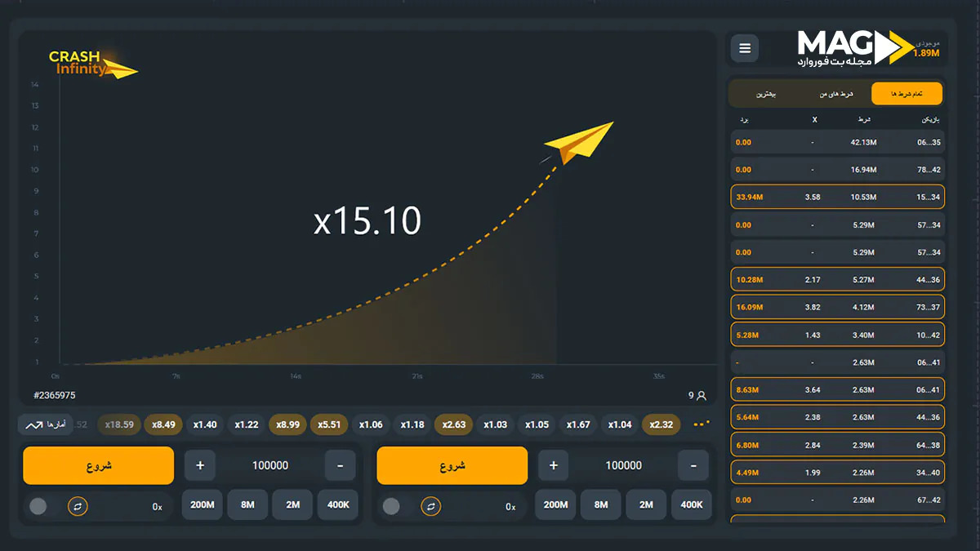
Task: Click the minus button in left bet panel
Action: pos(340,465)
